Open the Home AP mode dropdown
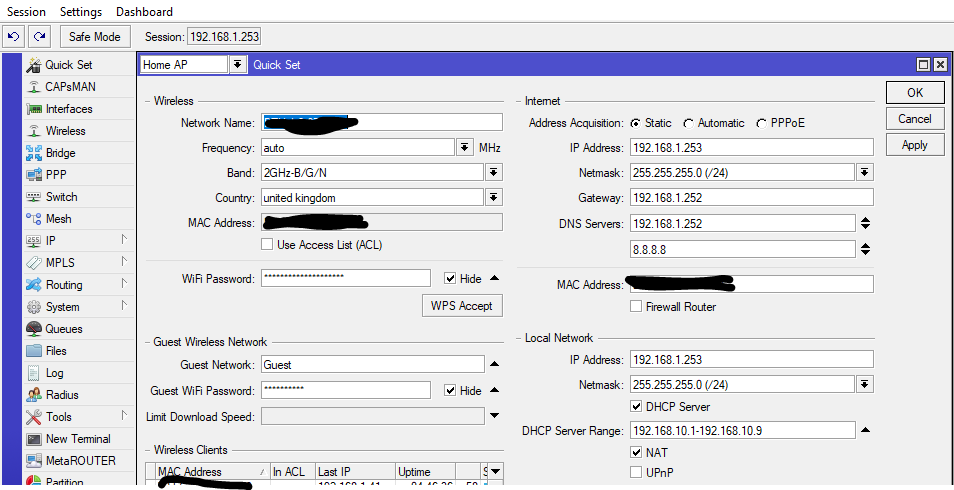The height and width of the screenshot is (490, 954). (237, 65)
